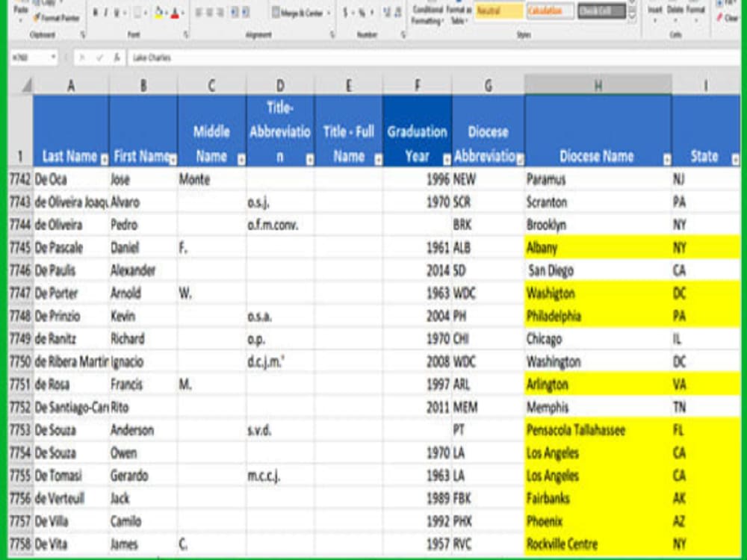Click the Merge & Center button
This screenshot has width=747, height=560.
click(x=298, y=13)
